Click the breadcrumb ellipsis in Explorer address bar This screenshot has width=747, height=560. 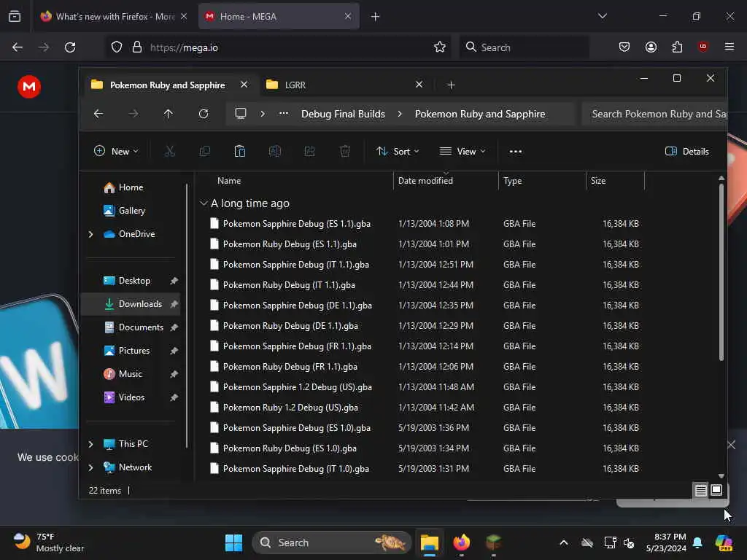tap(284, 114)
